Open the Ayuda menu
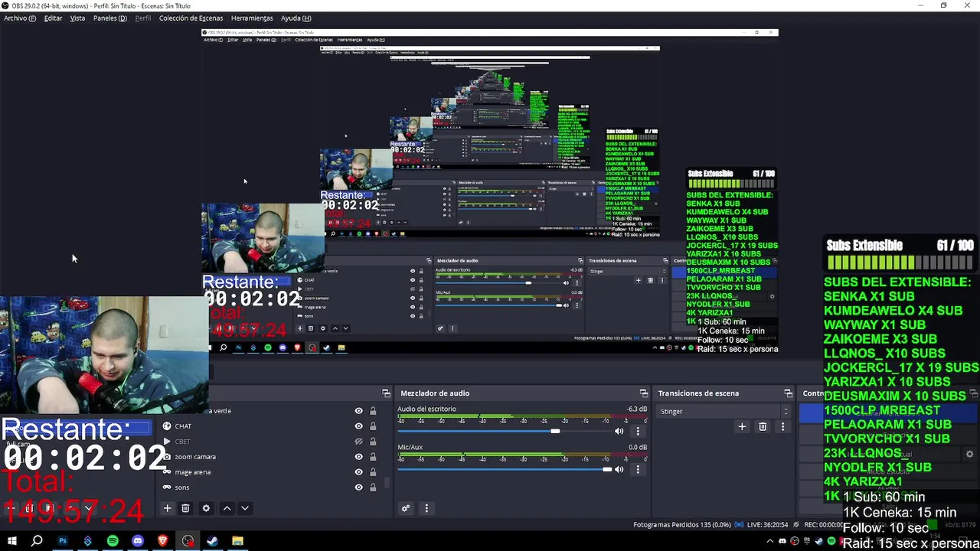980x551 pixels. click(x=296, y=18)
